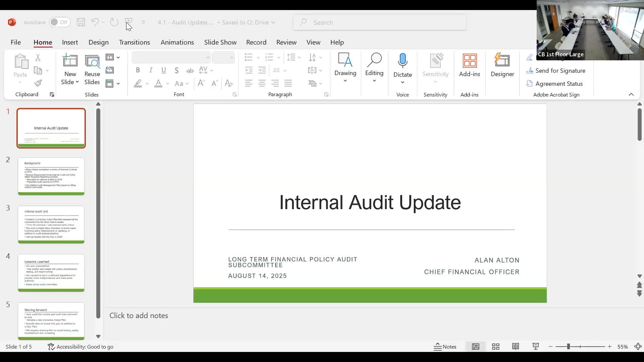Toggle the AutoSave switch

point(60,22)
